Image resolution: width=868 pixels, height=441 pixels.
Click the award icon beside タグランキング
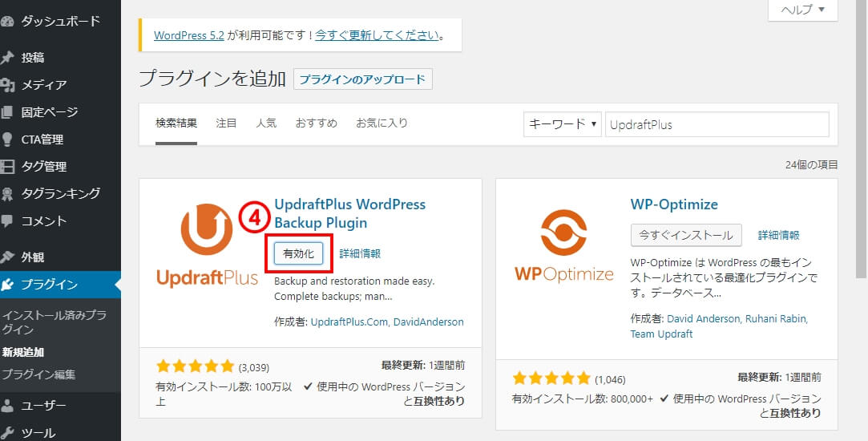coord(6,193)
